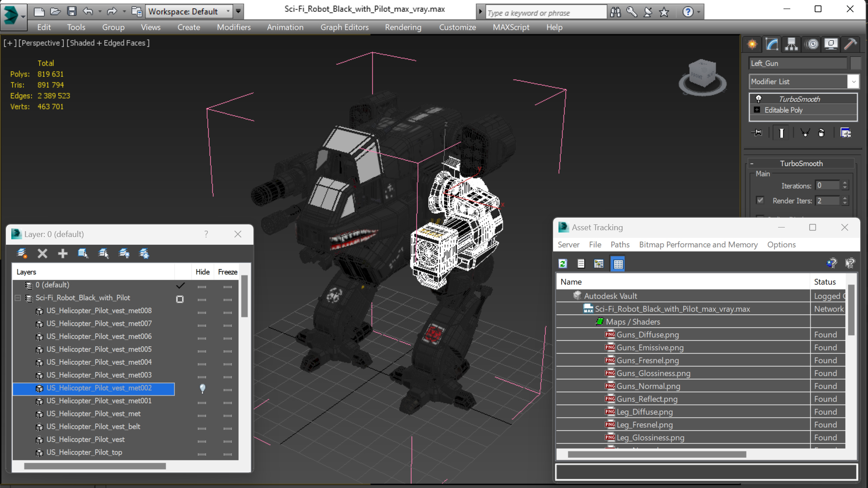Click the Asset Tracking horizontal scrollbar
Screen dimensions: 868x488
point(657,455)
